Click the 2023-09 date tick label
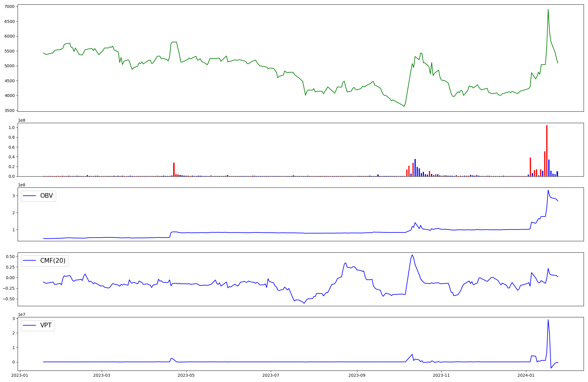Viewport: 588px width, 382px height. pos(357,375)
